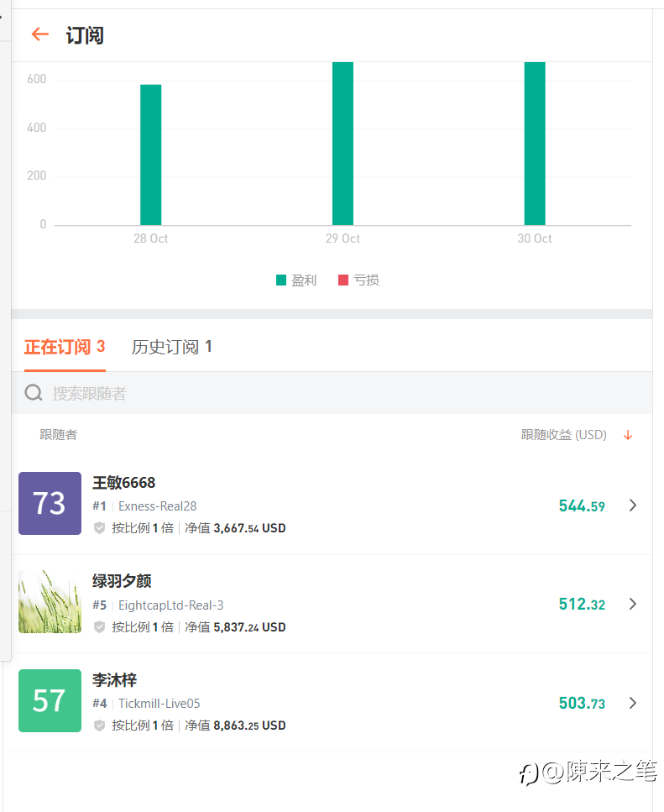Click the 29 Oct axis label
This screenshot has width=664, height=812.
(342, 238)
